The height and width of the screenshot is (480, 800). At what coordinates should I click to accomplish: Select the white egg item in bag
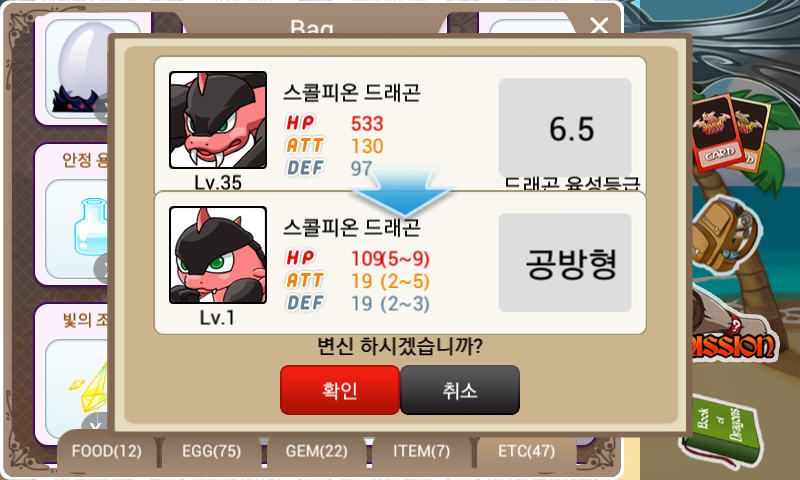click(79, 69)
